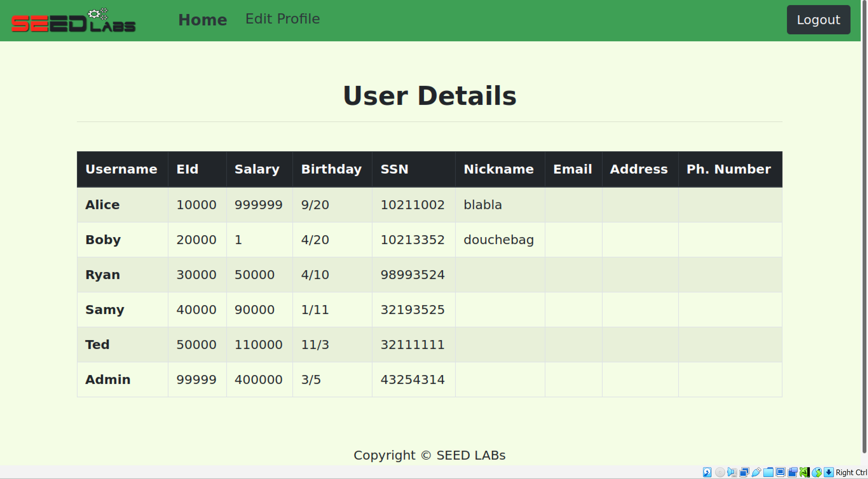The width and height of the screenshot is (868, 479).
Task: Click the VirtualBox network adapters icon
Action: pyautogui.click(x=744, y=472)
